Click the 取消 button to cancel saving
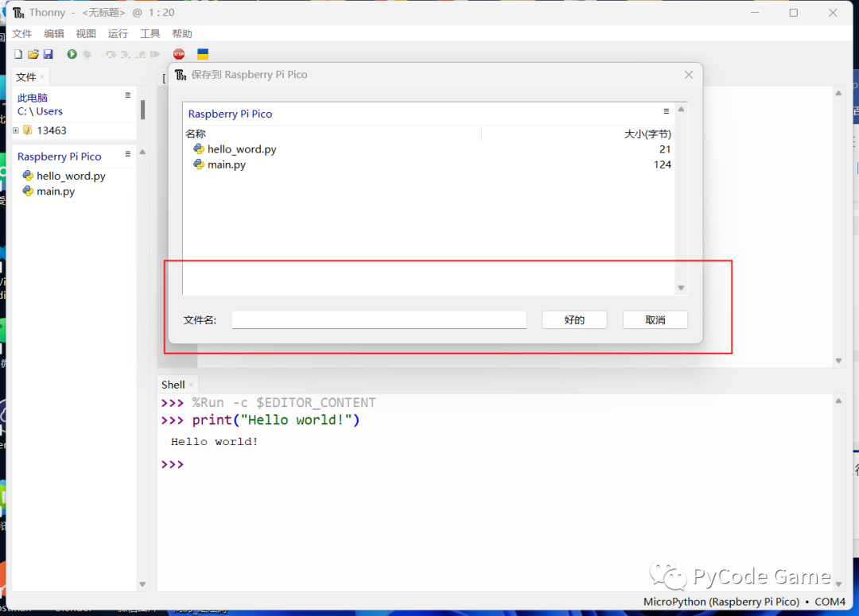This screenshot has height=616, width=859. click(x=655, y=320)
